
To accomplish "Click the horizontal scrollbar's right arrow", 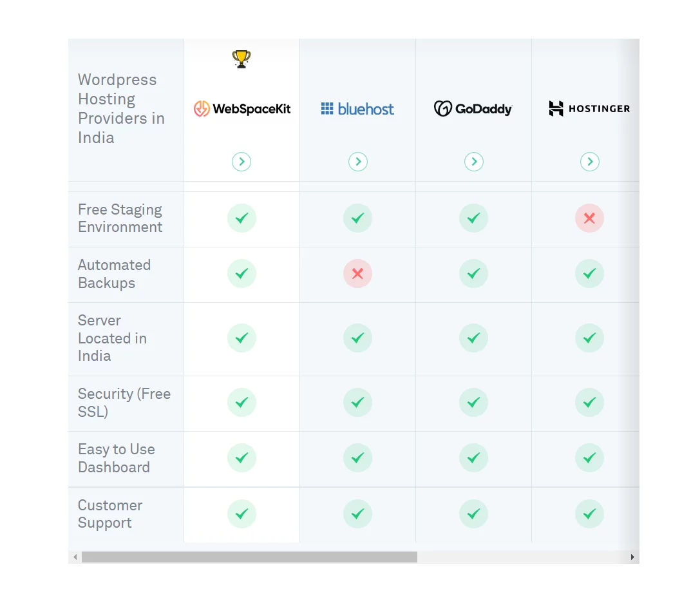I will [x=632, y=557].
